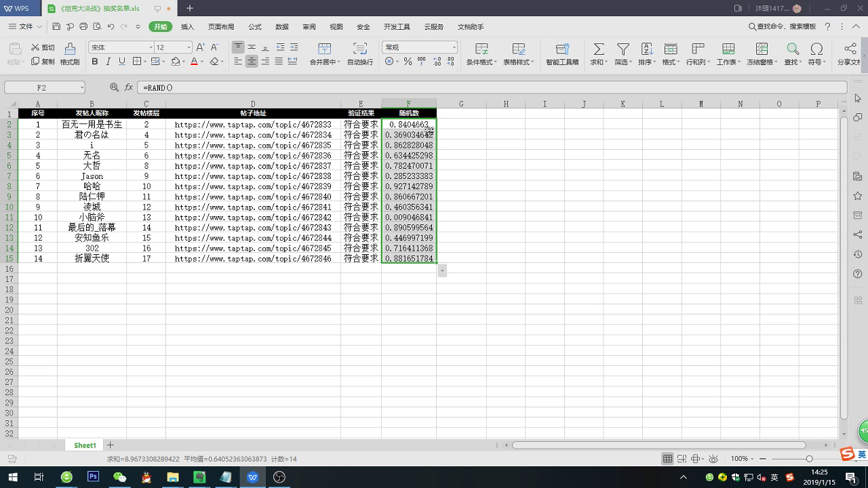Click the AutoSum (求和) sigma icon

598,49
